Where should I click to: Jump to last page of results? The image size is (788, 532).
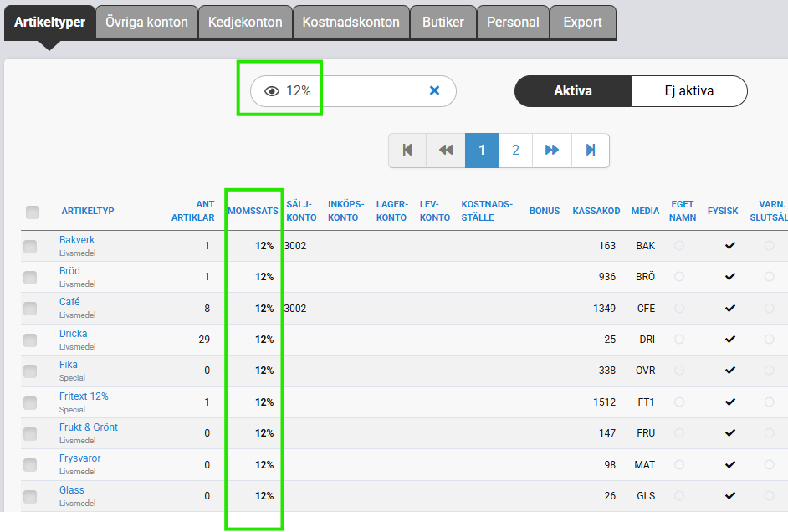pyautogui.click(x=591, y=151)
